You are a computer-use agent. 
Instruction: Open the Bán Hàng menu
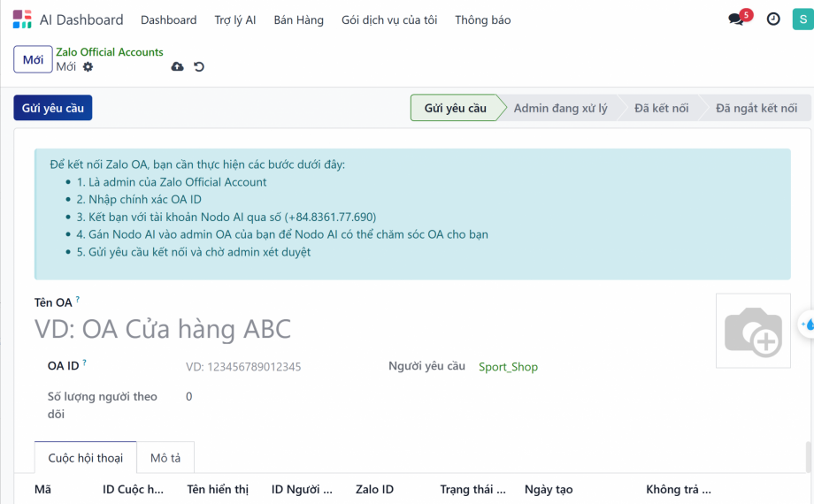tap(298, 19)
